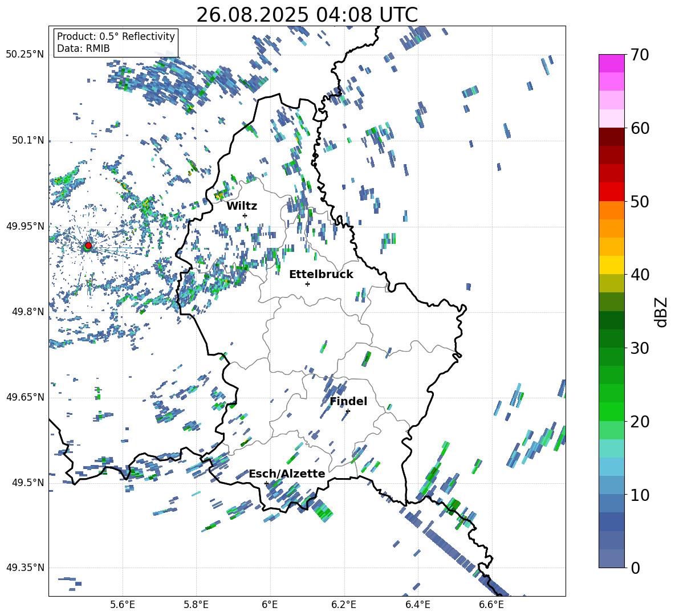Click the red radar site marker
675x616 pixels.
(x=88, y=245)
